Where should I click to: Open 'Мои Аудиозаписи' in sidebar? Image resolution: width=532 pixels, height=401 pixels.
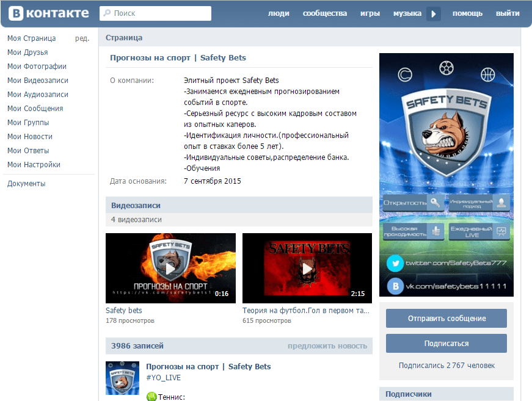(38, 95)
